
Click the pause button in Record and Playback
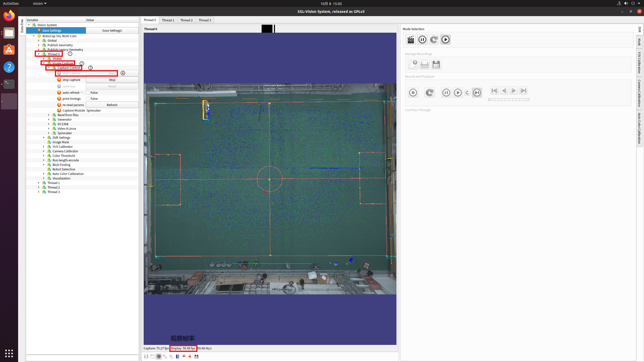[x=446, y=93]
